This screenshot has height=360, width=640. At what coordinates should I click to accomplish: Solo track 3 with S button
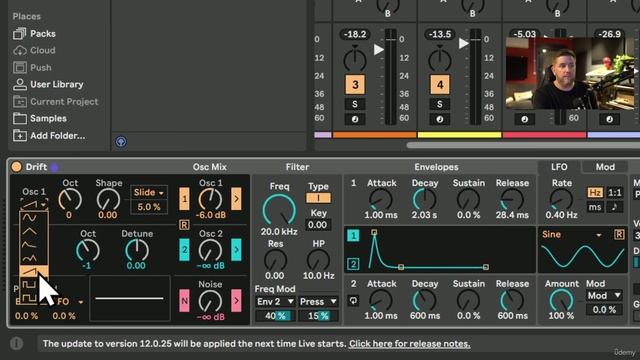pyautogui.click(x=355, y=104)
